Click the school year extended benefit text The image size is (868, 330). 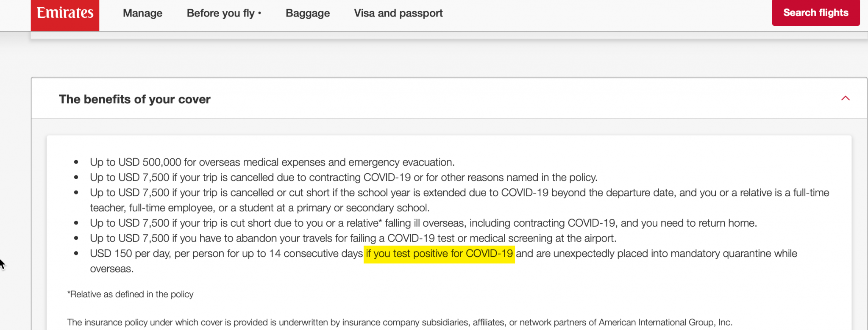[459, 200]
